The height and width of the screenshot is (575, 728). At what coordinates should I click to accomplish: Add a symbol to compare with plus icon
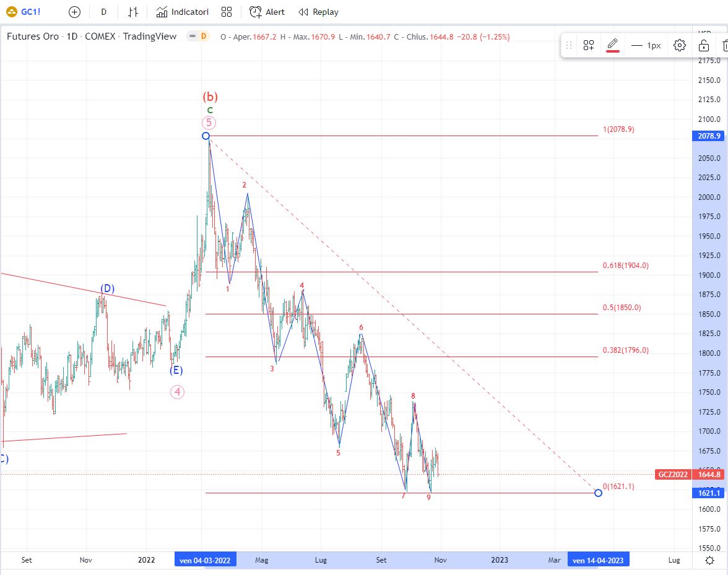point(74,12)
